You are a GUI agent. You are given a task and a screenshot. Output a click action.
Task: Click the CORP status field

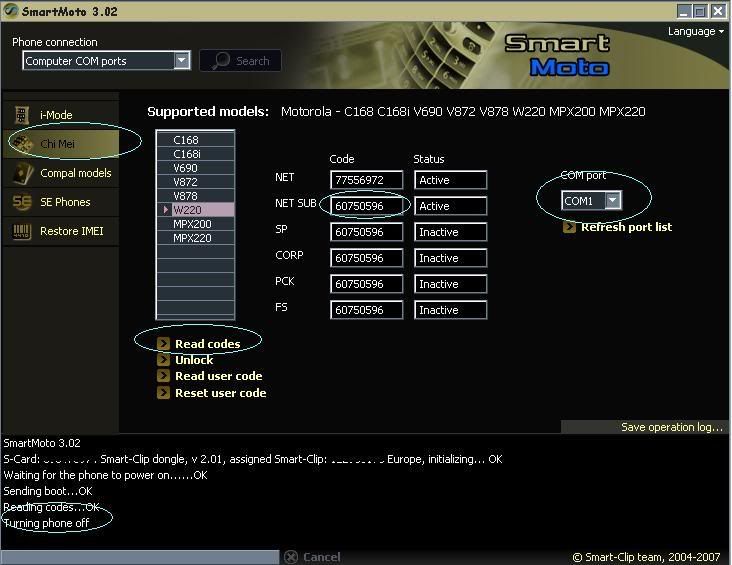[x=450, y=258]
